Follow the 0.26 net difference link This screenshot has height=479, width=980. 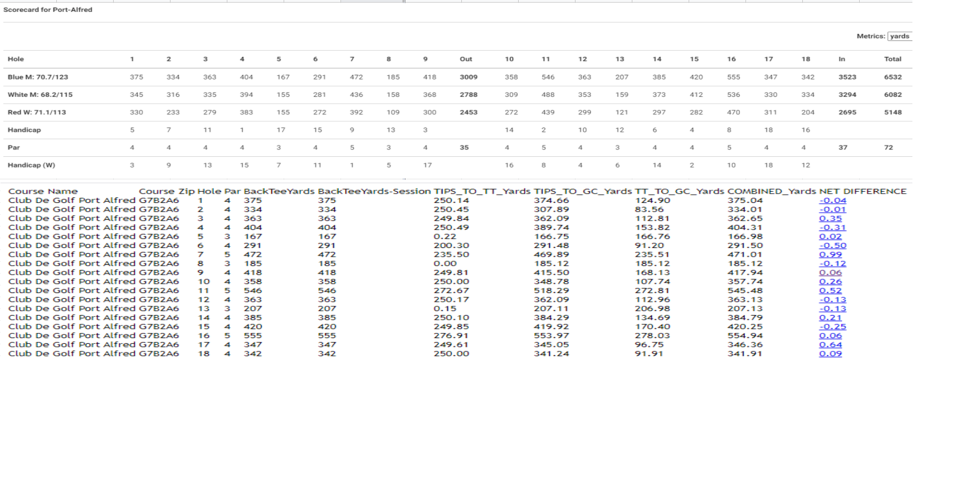pos(830,281)
